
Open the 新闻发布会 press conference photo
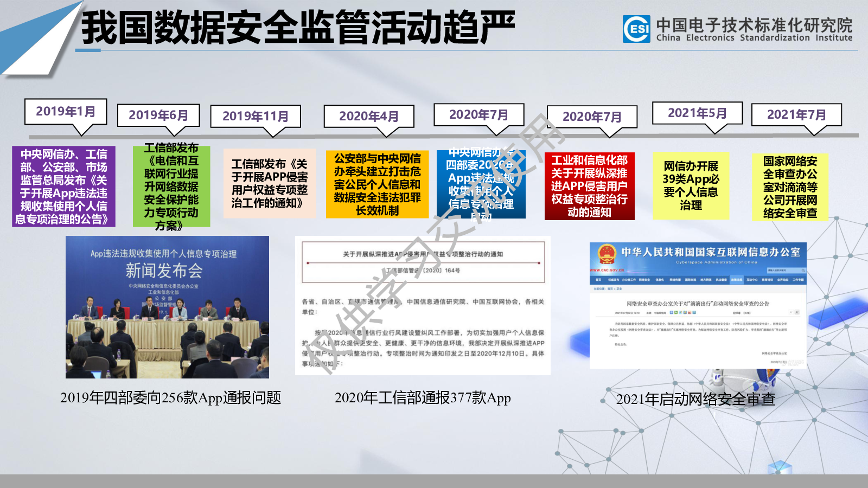167,307
